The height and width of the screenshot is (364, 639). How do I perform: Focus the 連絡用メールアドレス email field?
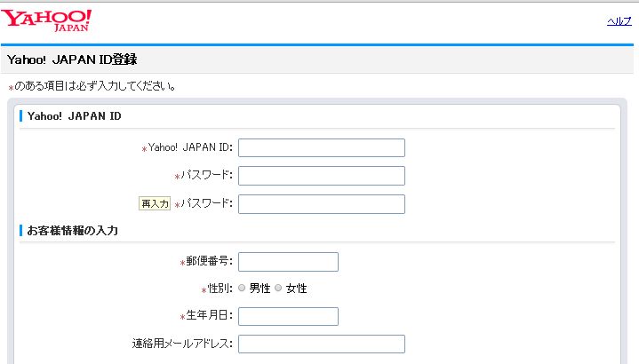(321, 344)
